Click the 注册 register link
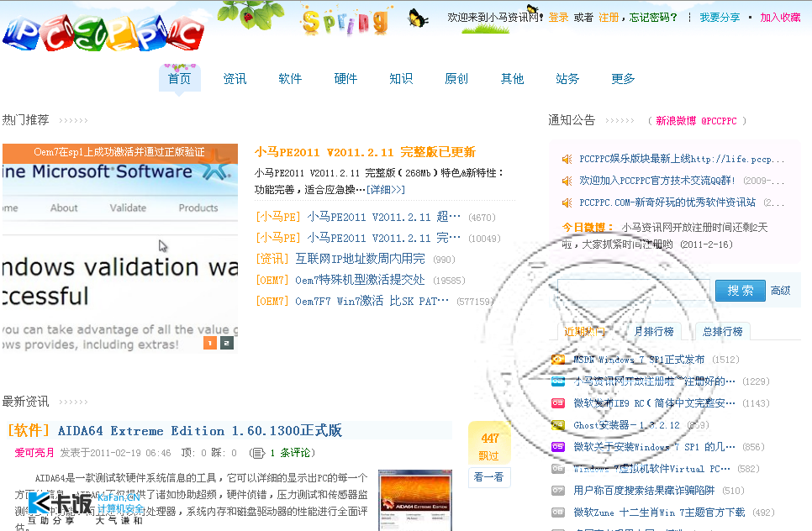The width and height of the screenshot is (812, 531). pyautogui.click(x=609, y=18)
